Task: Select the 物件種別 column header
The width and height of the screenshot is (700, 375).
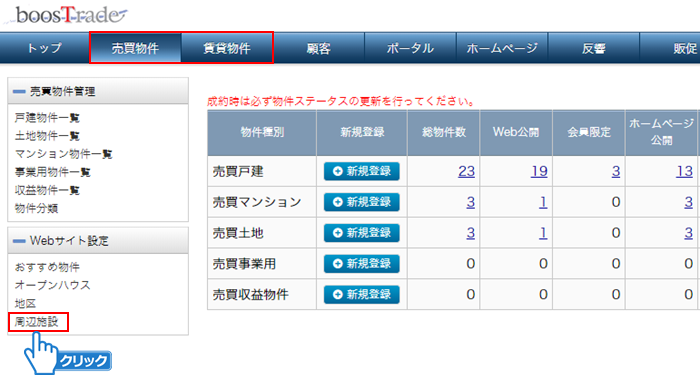Action: 262,133
